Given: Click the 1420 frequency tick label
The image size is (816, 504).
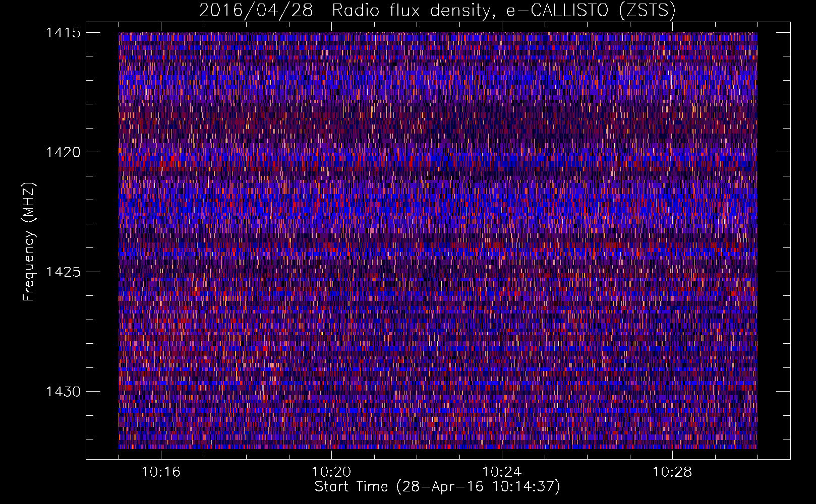Looking at the screenshot, I should pos(63,152).
